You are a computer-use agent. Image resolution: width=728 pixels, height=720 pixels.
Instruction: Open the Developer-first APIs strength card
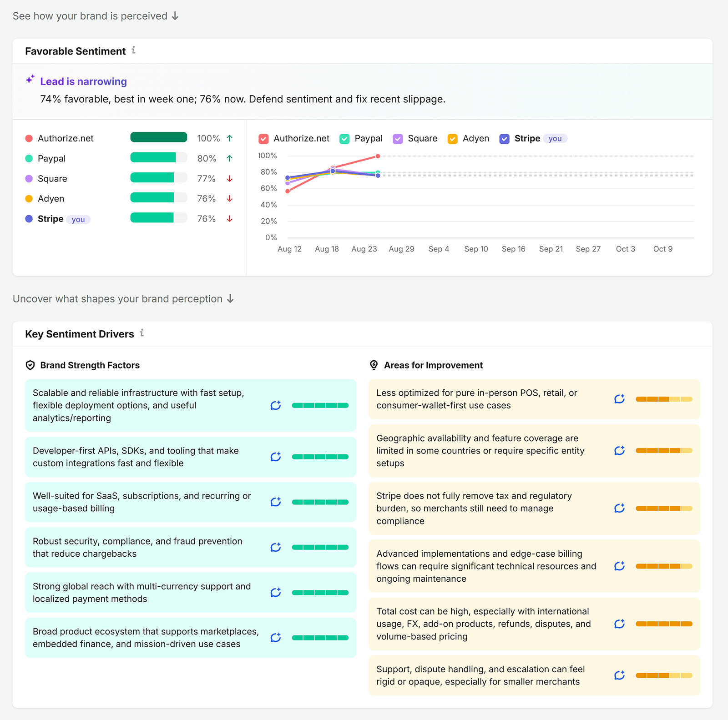point(191,457)
